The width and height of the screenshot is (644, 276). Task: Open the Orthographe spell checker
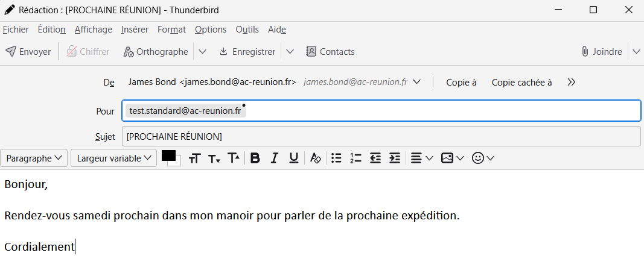156,52
